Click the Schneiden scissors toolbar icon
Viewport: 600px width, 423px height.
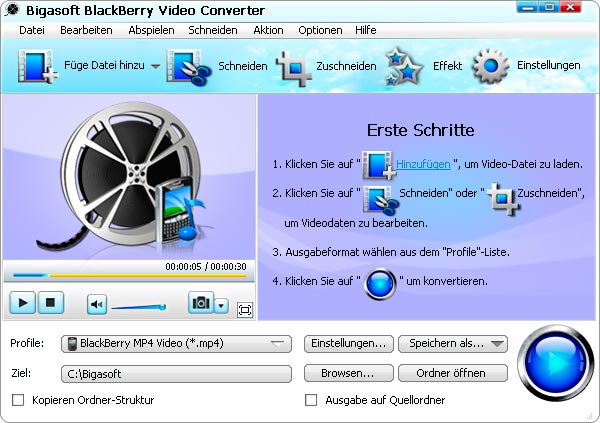[189, 66]
